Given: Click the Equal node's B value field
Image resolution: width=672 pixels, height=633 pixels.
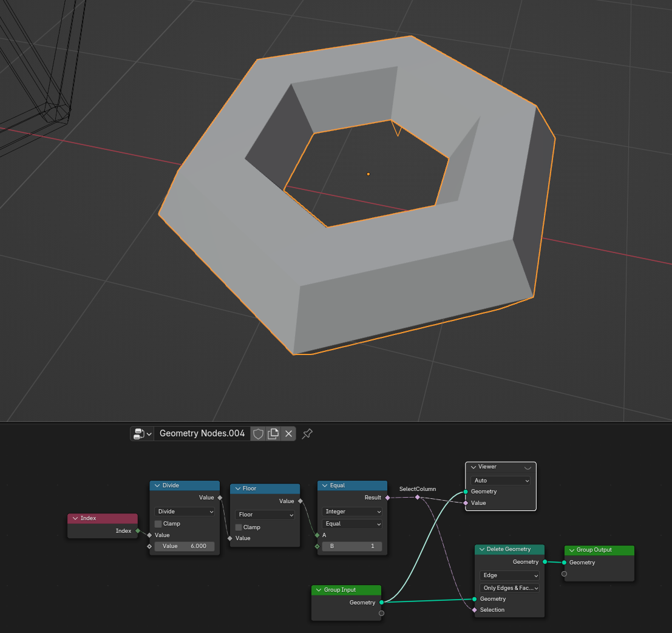Looking at the screenshot, I should tap(352, 546).
